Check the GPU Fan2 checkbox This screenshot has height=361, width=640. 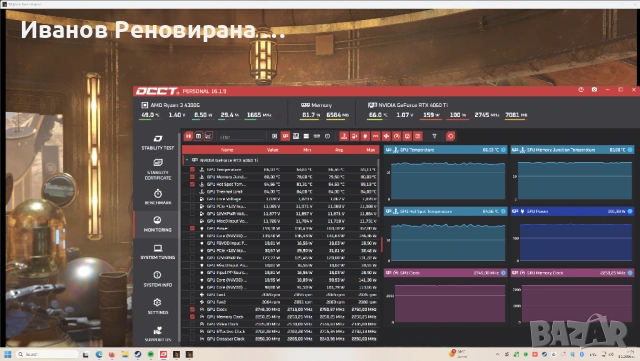192,302
